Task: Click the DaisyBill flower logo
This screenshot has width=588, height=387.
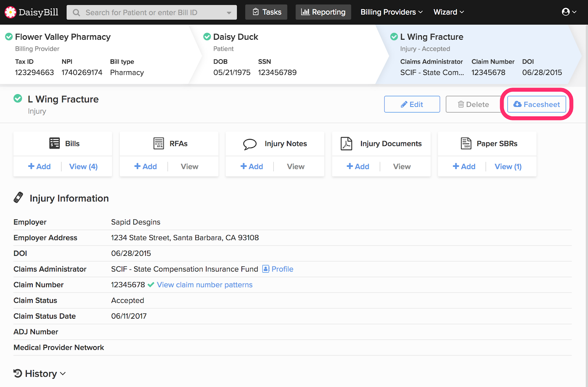Action: (x=10, y=12)
